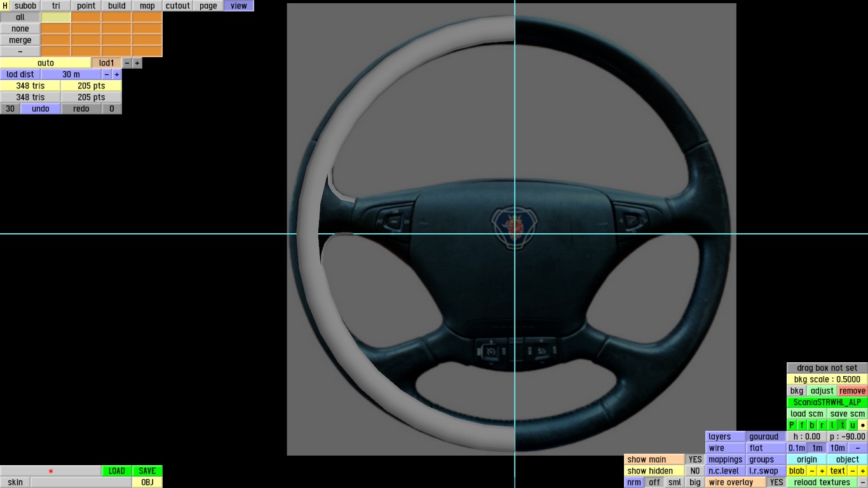Decrease LOD level with minus beside lod1

(127, 63)
